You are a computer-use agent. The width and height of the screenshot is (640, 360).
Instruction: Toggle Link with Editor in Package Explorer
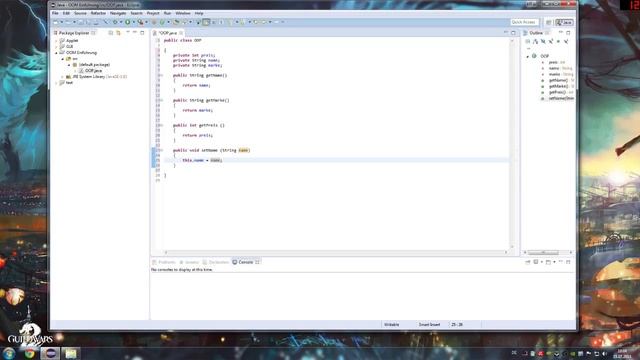pyautogui.click(x=118, y=33)
